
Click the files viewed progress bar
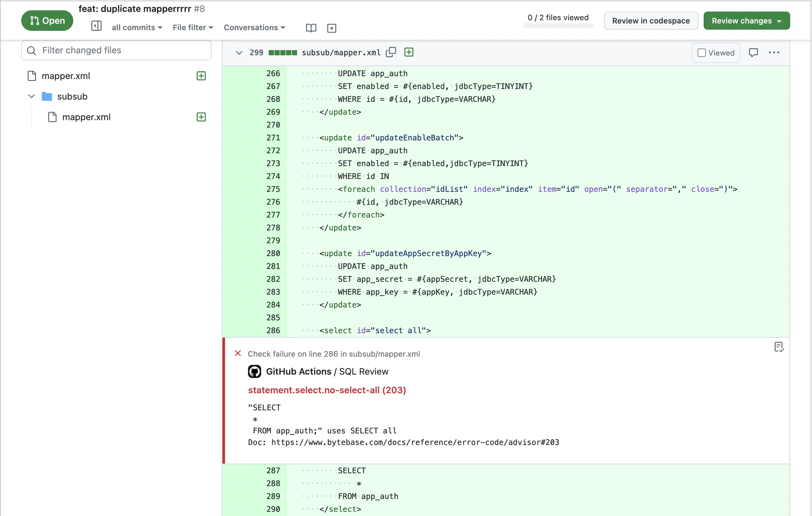tap(558, 26)
